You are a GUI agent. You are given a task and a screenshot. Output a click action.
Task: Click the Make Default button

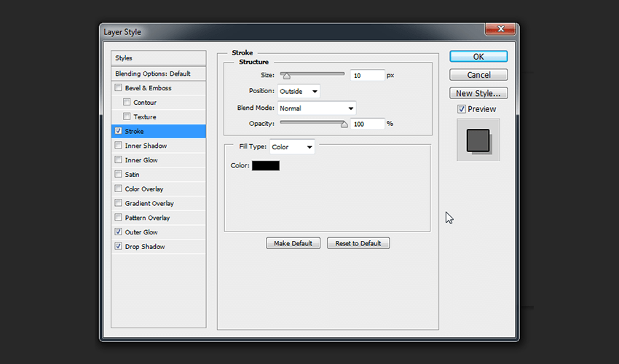click(293, 243)
